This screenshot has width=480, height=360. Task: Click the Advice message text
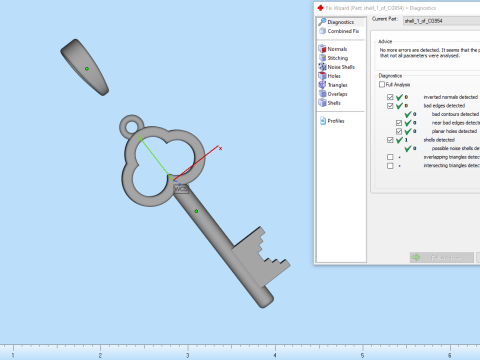(430, 53)
